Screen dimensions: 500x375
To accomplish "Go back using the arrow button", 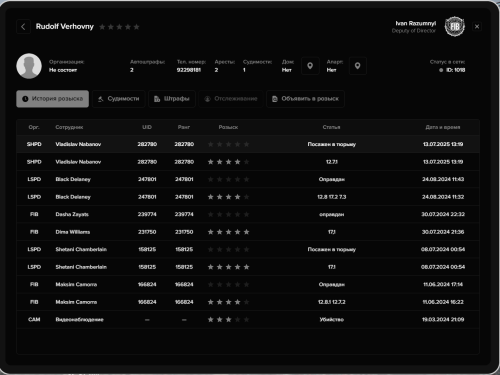I will point(23,27).
